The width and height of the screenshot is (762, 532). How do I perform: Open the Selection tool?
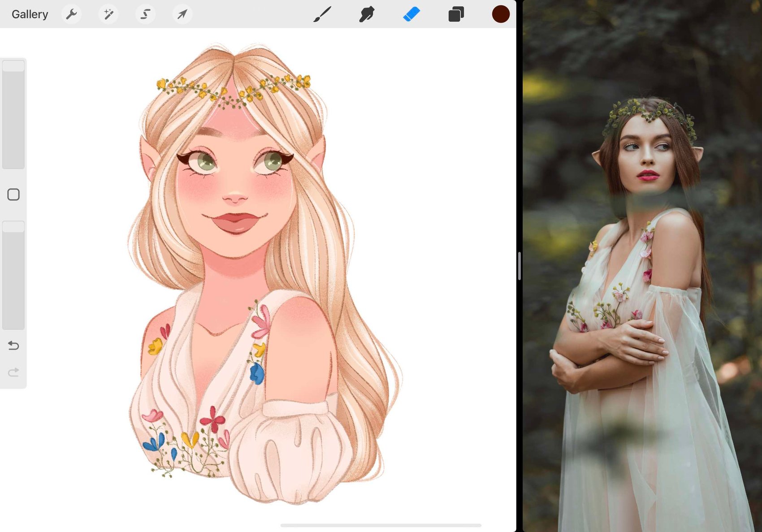145,14
